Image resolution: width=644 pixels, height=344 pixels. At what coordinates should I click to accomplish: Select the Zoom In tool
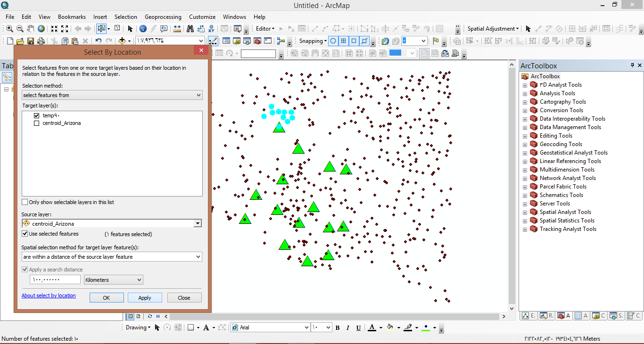coord(9,29)
